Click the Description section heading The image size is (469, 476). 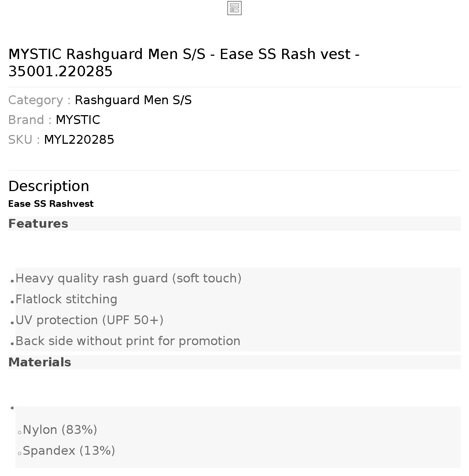pos(49,186)
